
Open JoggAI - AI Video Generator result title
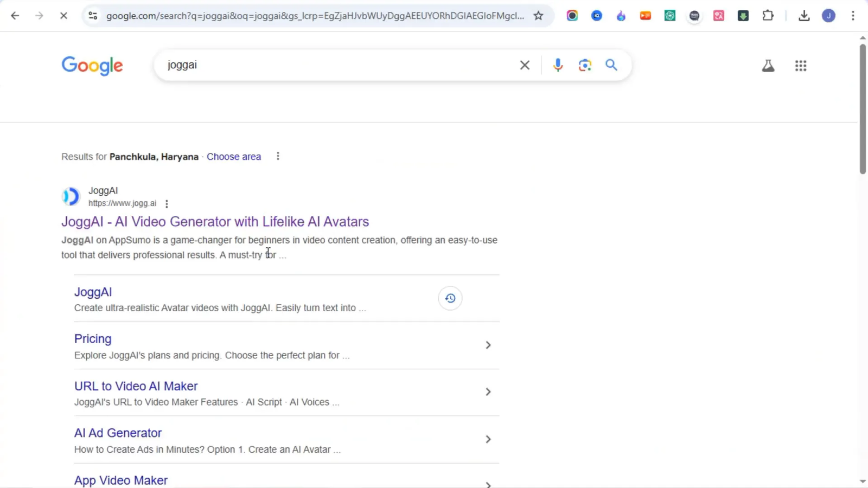(x=215, y=222)
